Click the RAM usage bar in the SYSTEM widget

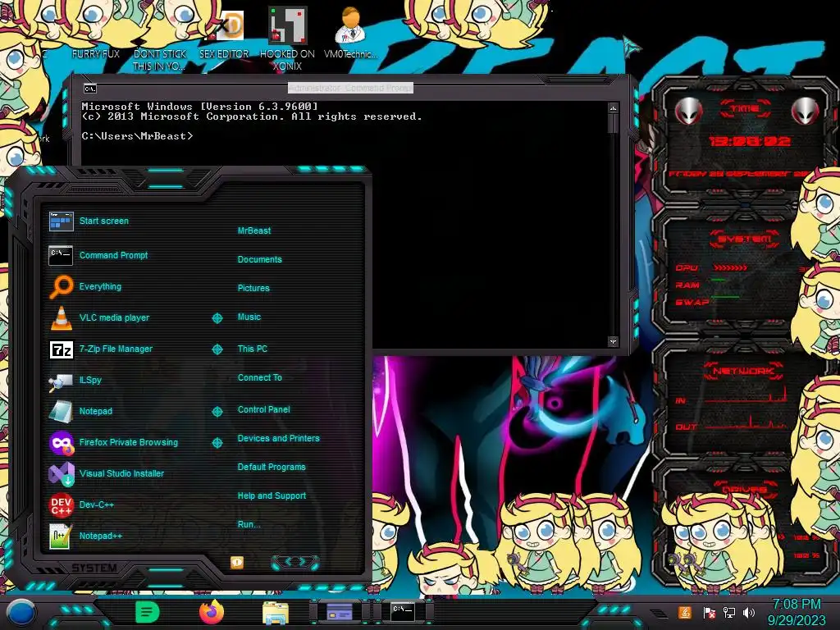point(719,281)
